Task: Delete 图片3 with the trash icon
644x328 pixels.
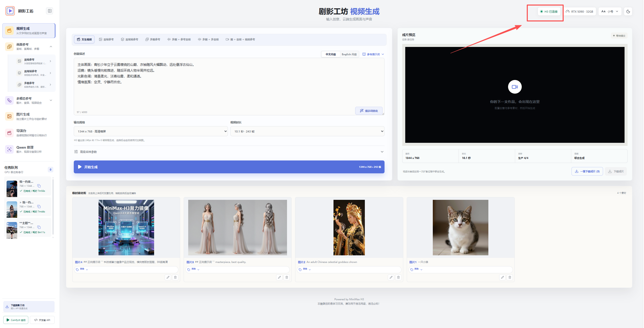Action: (287, 277)
